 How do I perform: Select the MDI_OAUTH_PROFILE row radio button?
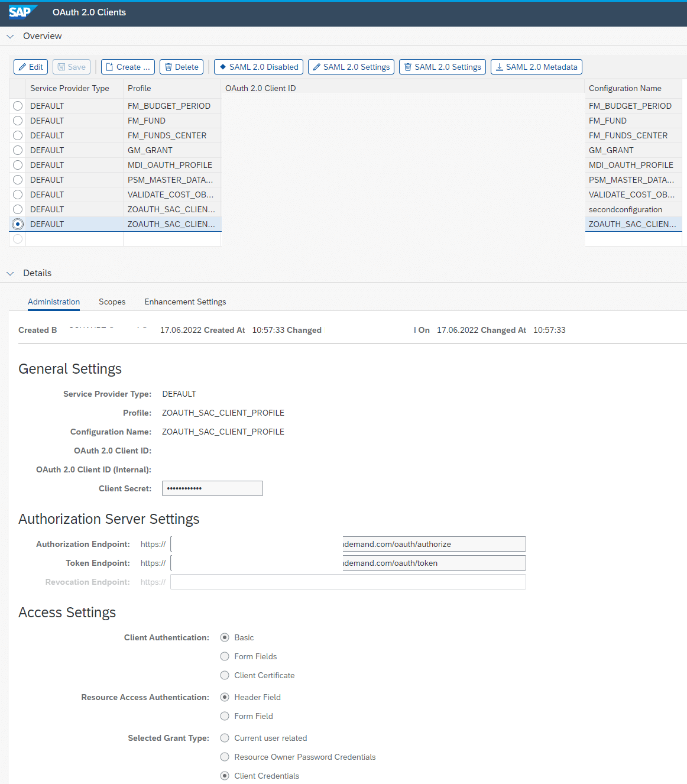coord(18,165)
